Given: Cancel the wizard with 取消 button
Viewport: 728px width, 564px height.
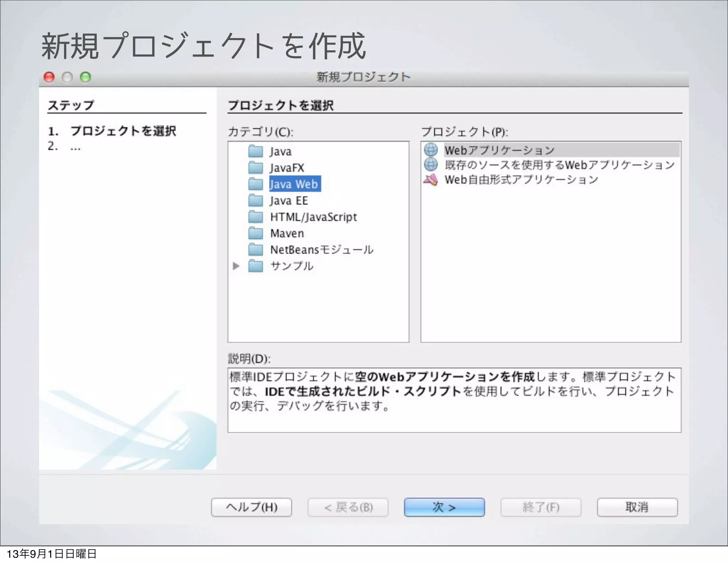Looking at the screenshot, I should pos(637,507).
